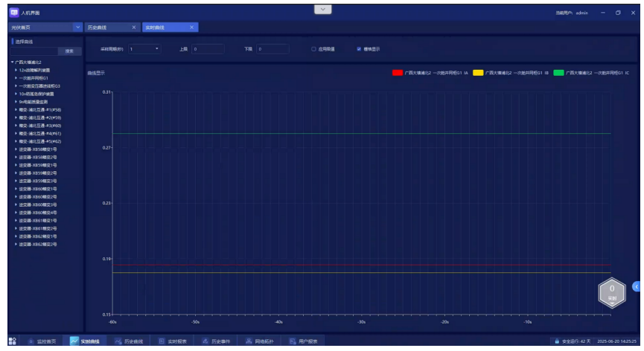Select 逆变器-XB60箱变1号 tree row
Image resolution: width=644 pixels, height=351 pixels.
pos(38,189)
